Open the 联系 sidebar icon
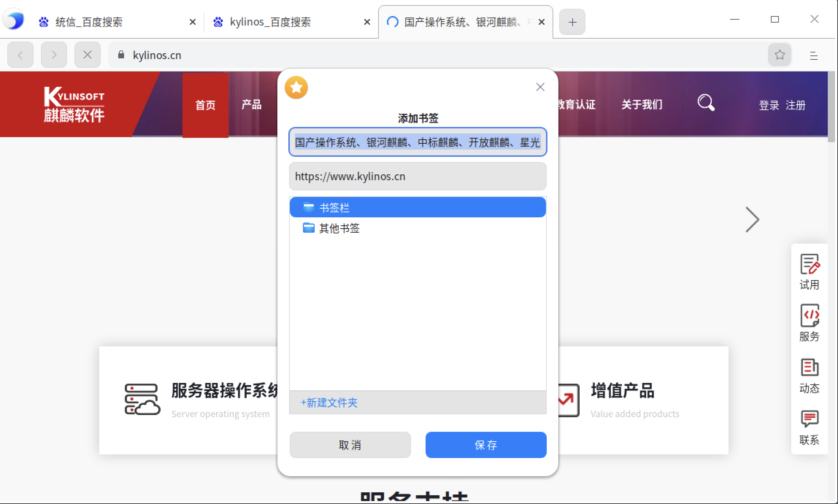 810,427
